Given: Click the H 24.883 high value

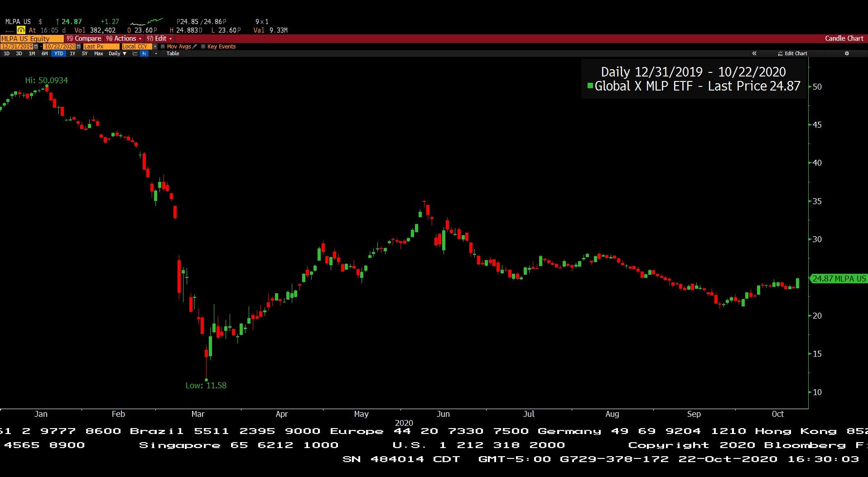Looking at the screenshot, I should [186, 30].
